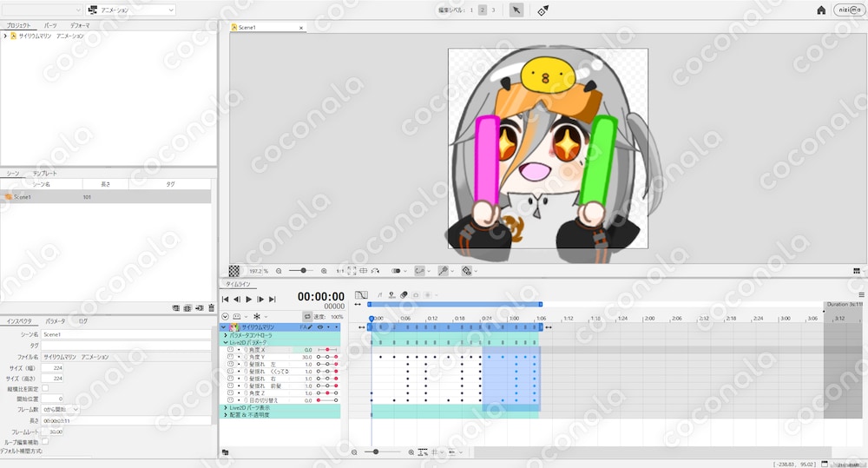Toggle eye visibility on サイリウムマリン track
This screenshot has width=868, height=468.
(x=320, y=327)
